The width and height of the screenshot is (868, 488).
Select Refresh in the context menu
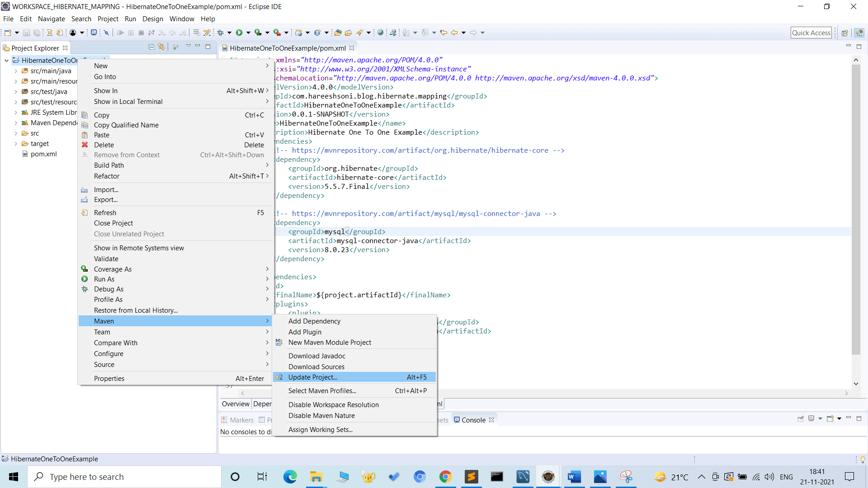tap(176, 212)
